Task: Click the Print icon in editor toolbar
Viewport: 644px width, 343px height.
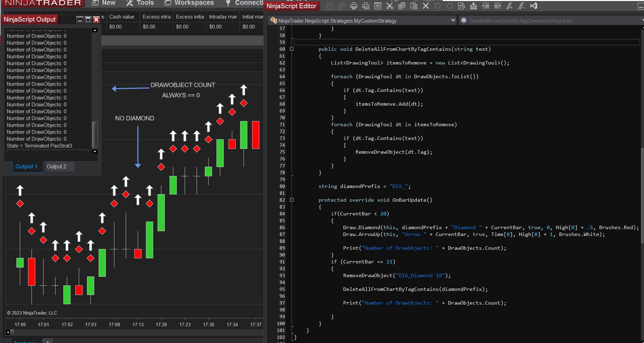Action: (354, 6)
